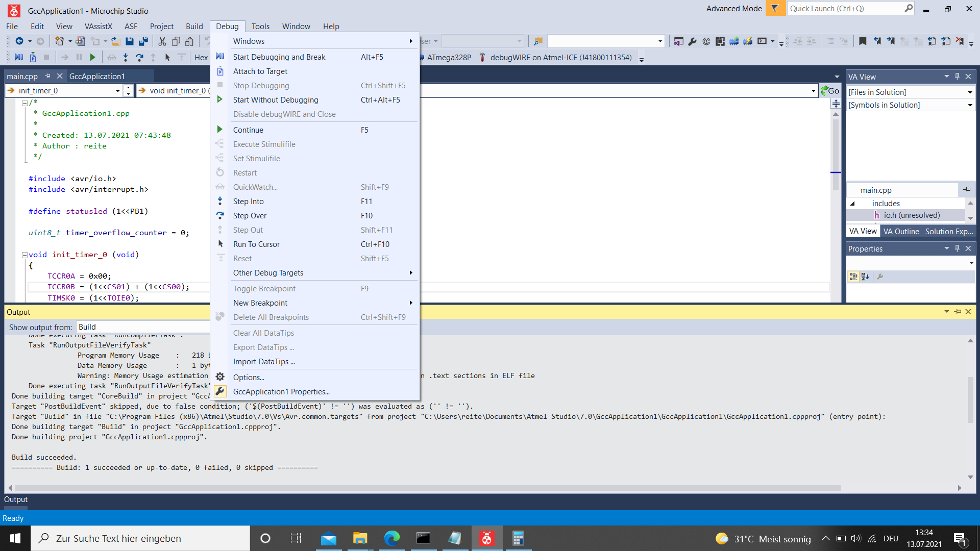
Task: Switch to VA Outline tab
Action: 901,231
